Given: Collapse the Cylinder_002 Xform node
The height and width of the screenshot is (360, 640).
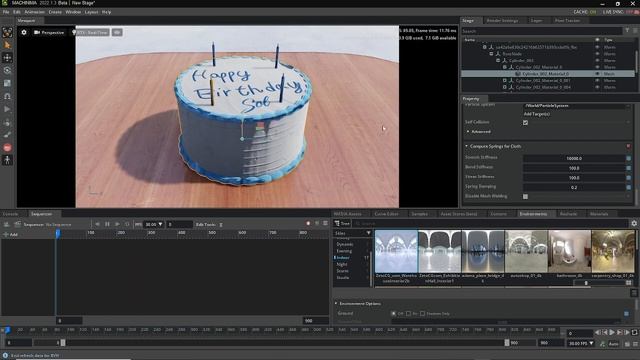Looking at the screenshot, I should 498,60.
